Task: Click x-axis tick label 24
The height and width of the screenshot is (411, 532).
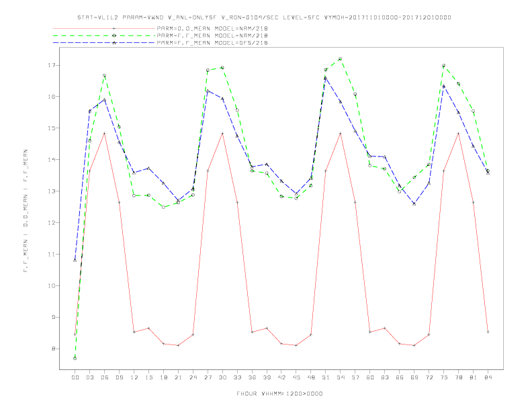Action: point(193,377)
